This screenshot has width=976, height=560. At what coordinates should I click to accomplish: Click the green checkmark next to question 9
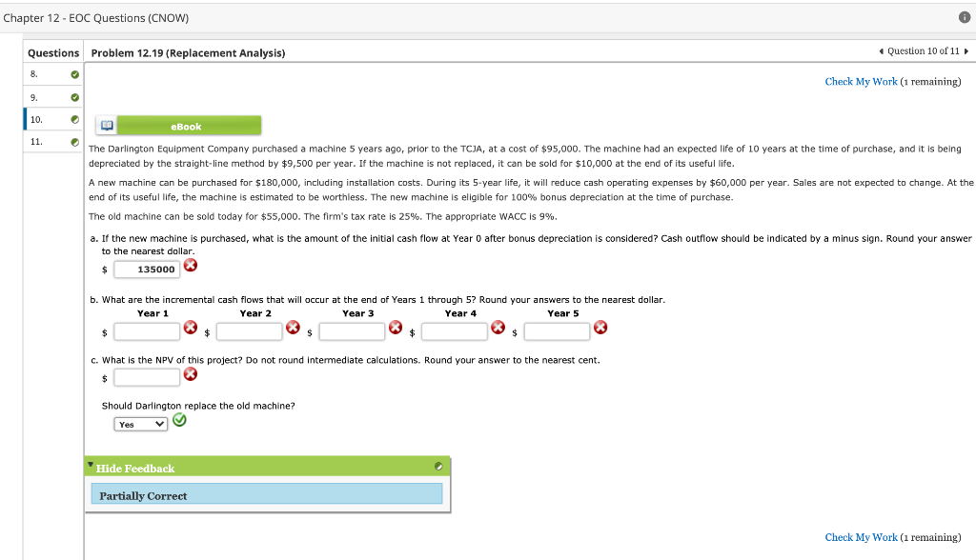(75, 96)
